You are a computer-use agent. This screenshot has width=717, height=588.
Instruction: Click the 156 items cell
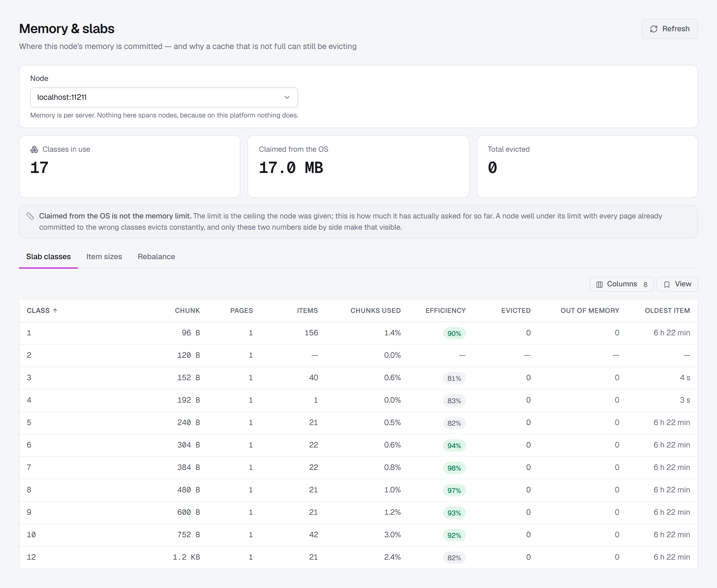[311, 333]
